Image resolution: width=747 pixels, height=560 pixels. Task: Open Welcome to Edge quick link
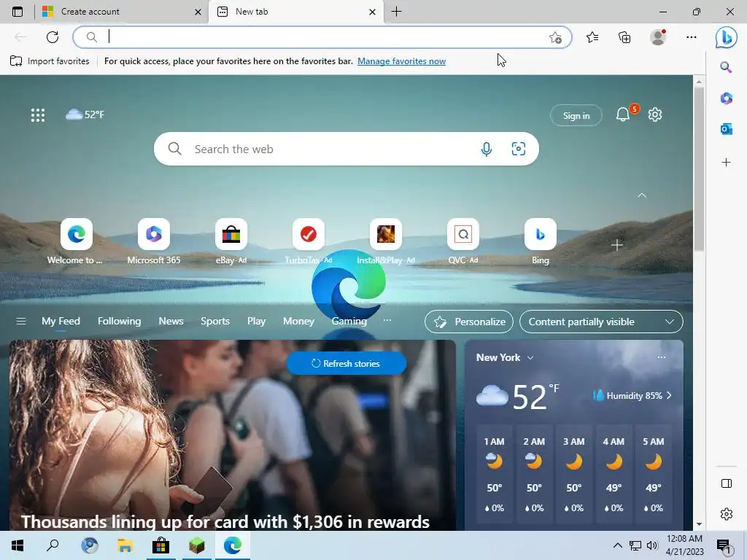[x=76, y=242]
